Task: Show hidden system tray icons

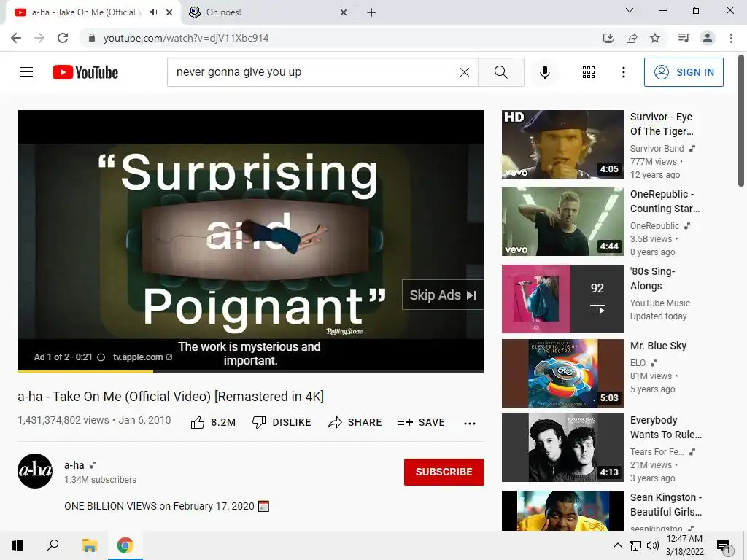Action: tap(617, 545)
